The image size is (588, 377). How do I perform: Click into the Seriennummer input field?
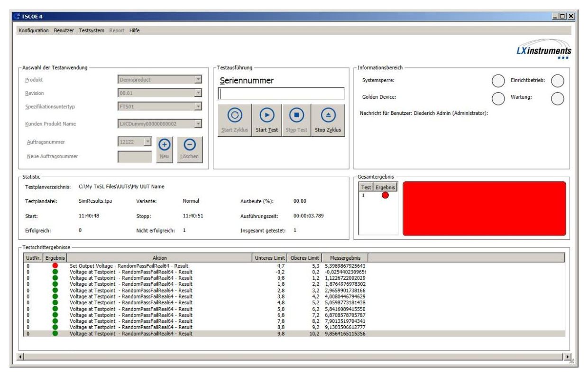pos(281,94)
